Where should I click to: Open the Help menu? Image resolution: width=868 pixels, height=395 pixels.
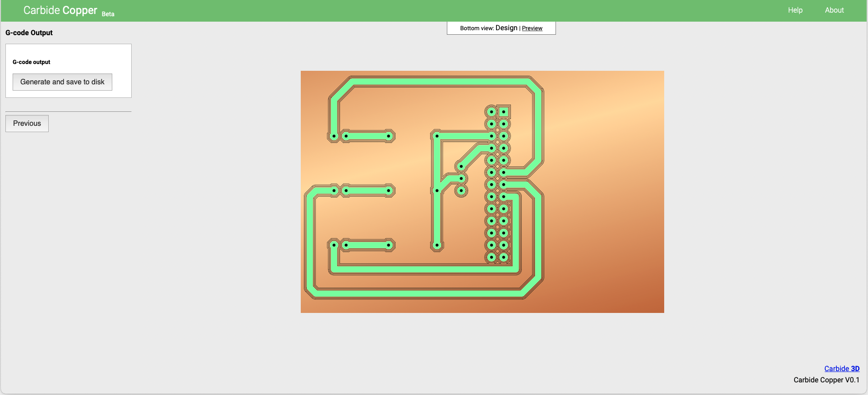[x=795, y=10]
